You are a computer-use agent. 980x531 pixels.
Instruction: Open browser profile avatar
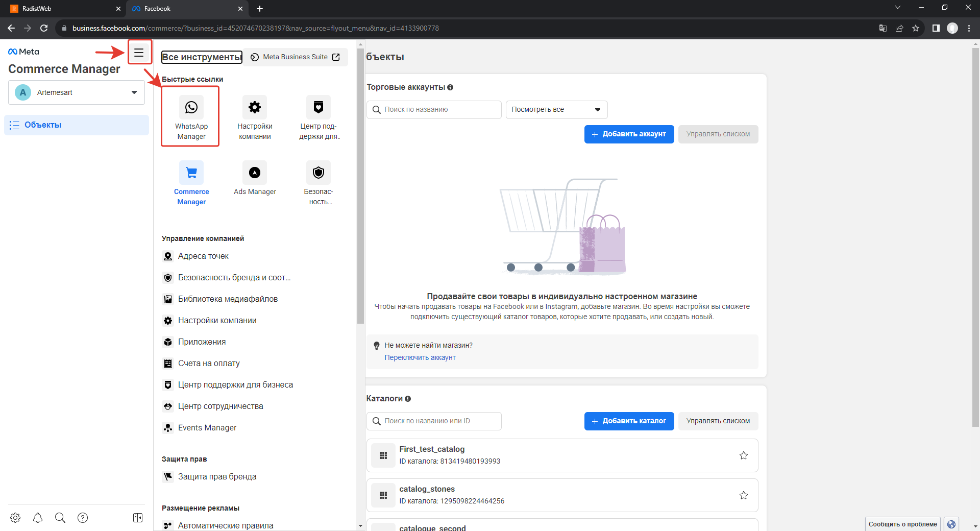coord(952,28)
